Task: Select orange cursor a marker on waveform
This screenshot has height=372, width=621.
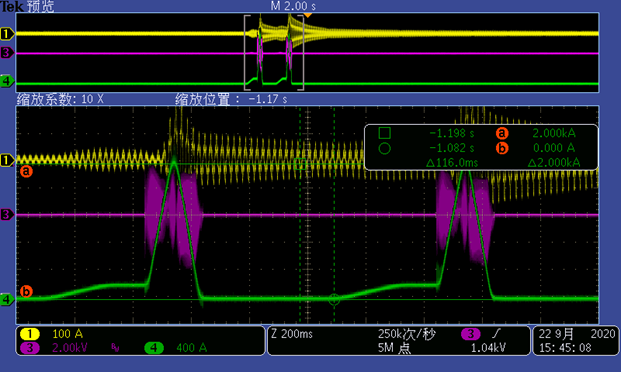Action: [26, 171]
